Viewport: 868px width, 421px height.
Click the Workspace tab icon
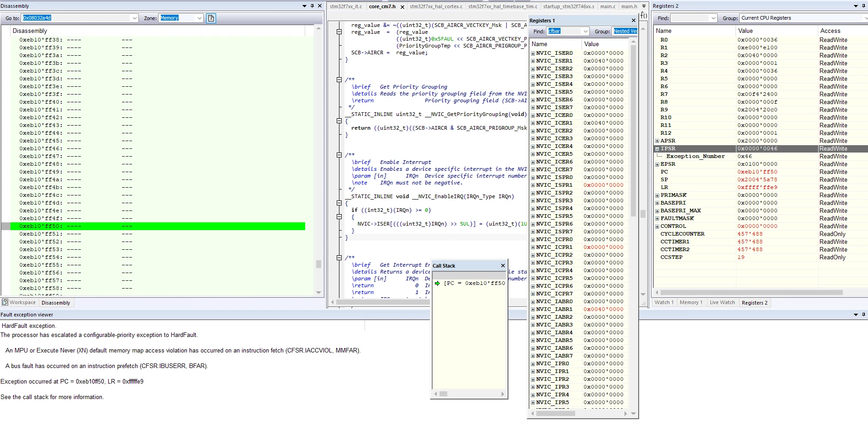(5, 302)
